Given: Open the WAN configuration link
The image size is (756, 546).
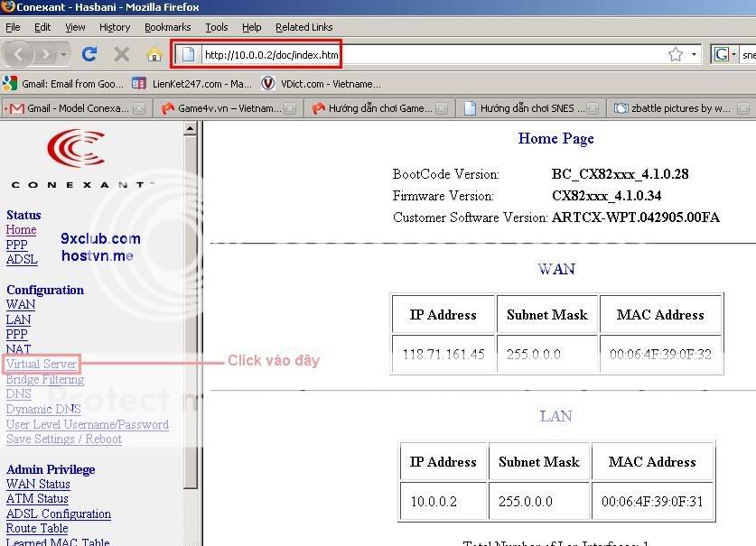Looking at the screenshot, I should [20, 304].
